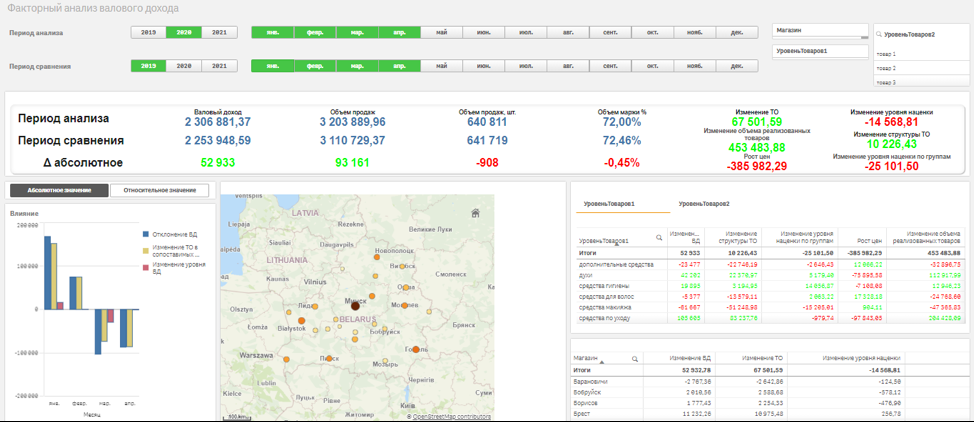Screen dimensions: 974x422
Task: Click the Брест row in store table
Action: [582, 413]
